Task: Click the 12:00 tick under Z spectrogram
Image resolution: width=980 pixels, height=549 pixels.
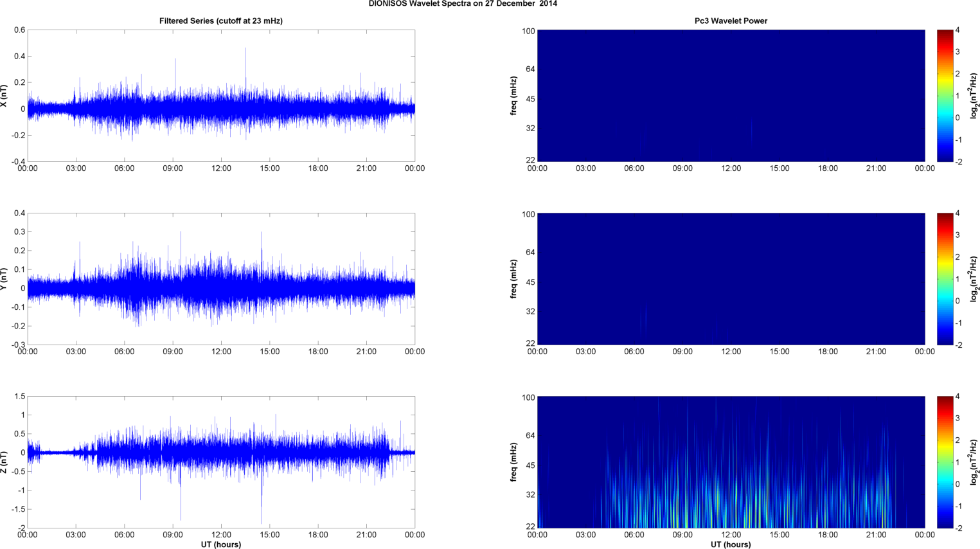Action: tap(731, 535)
